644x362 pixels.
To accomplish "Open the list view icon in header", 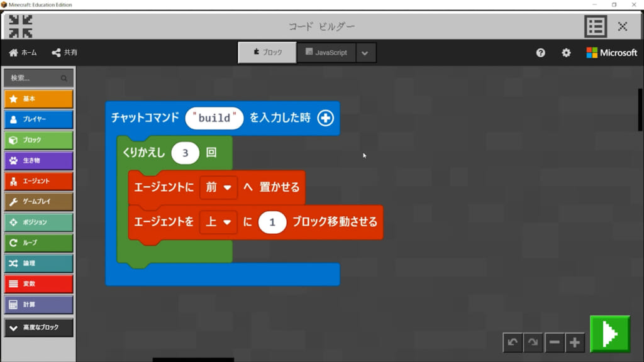I will pyautogui.click(x=595, y=26).
